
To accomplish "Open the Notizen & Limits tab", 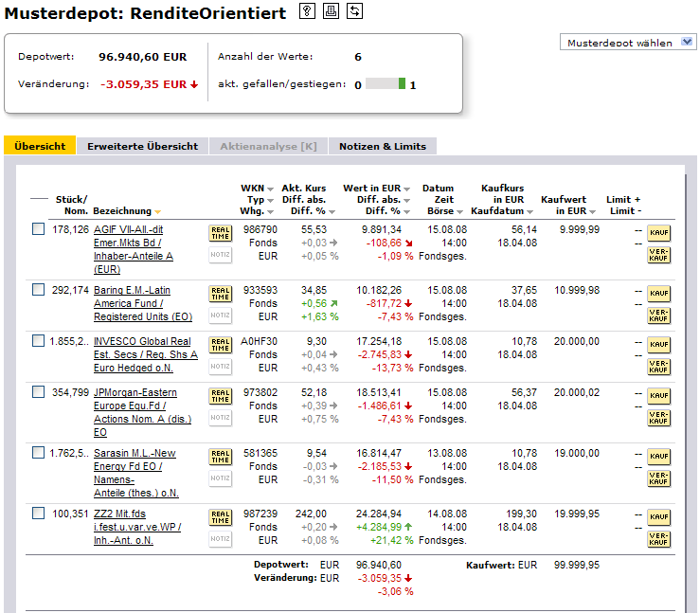I will pyautogui.click(x=383, y=146).
